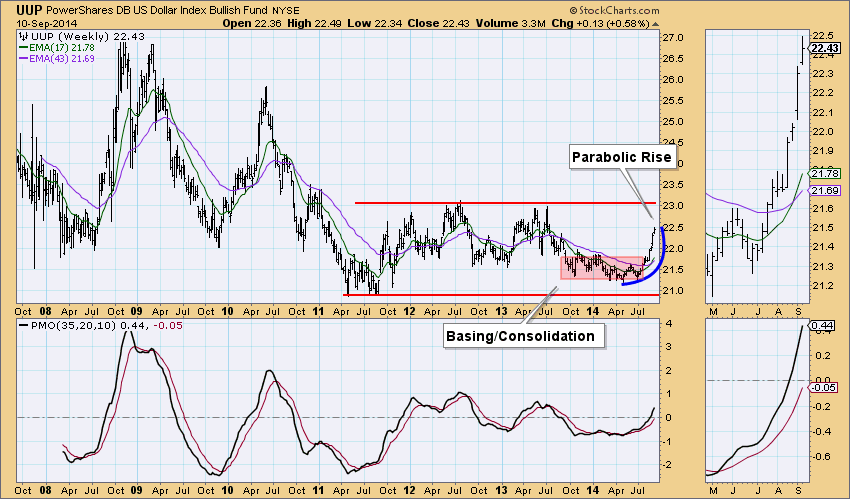The image size is (850, 499).
Task: Click the NYSE exchange label
Action: 286,11
